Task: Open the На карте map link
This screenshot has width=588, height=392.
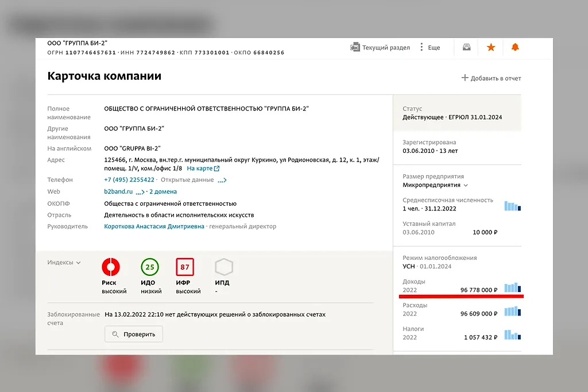Action: pos(203,168)
